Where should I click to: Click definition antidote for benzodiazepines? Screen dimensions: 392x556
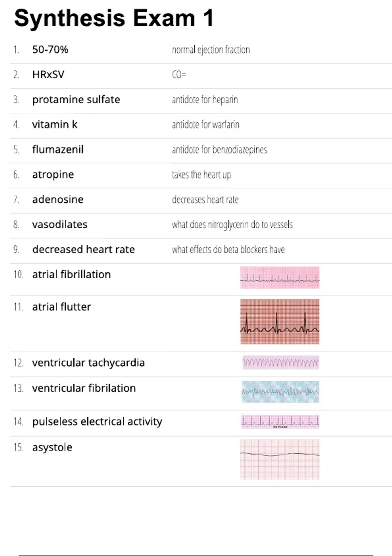pyautogui.click(x=220, y=149)
